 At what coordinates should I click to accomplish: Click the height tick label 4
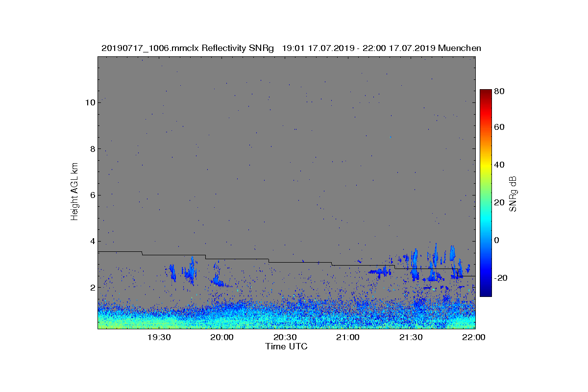pos(92,241)
